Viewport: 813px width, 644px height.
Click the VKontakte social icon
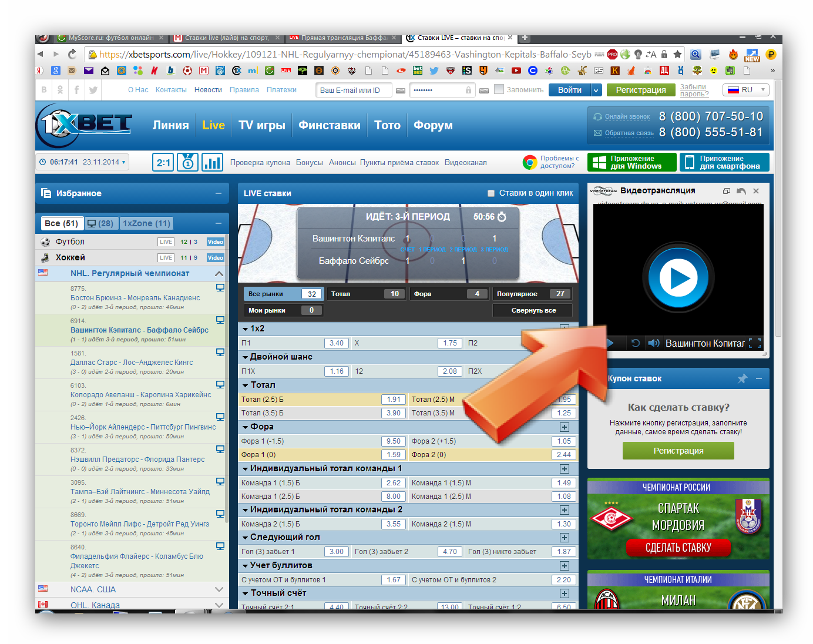[x=44, y=90]
